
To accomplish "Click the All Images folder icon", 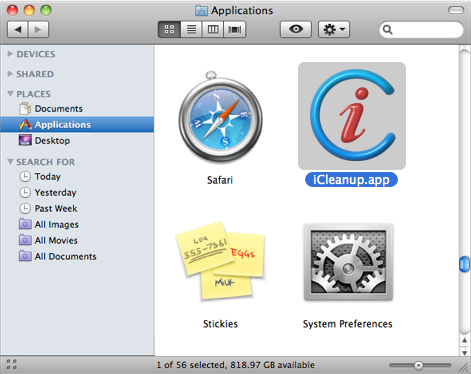I will 25,224.
